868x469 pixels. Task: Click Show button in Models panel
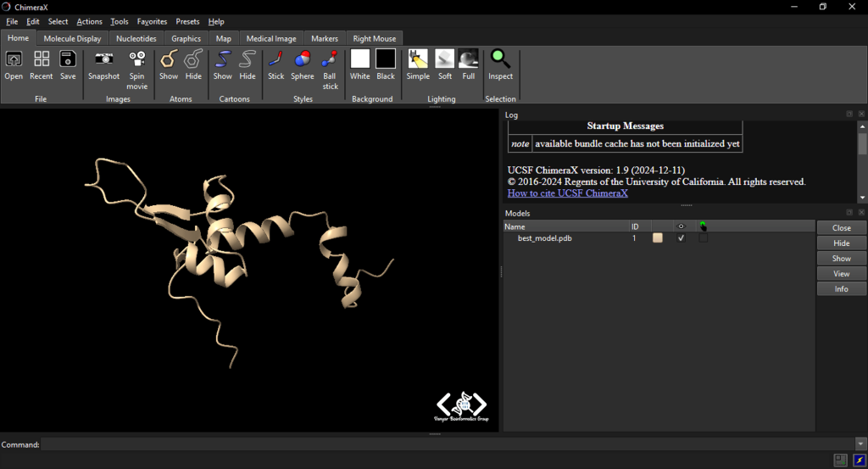coord(842,258)
